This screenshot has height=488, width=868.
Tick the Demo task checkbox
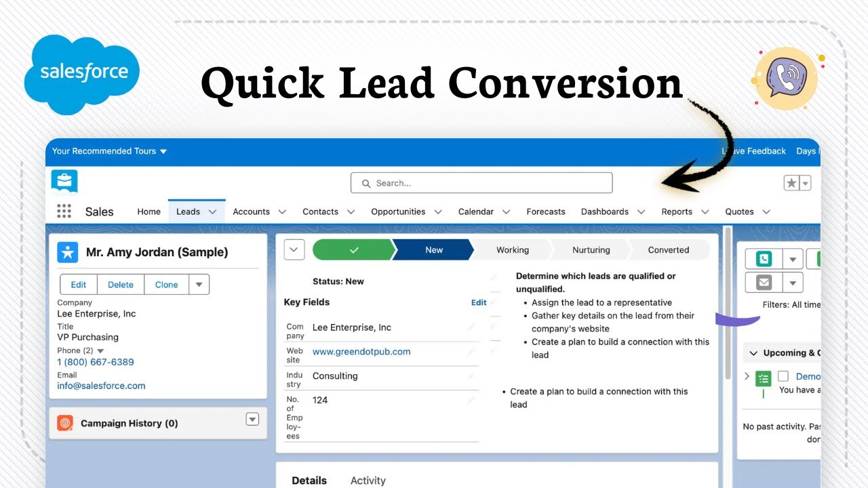point(783,376)
